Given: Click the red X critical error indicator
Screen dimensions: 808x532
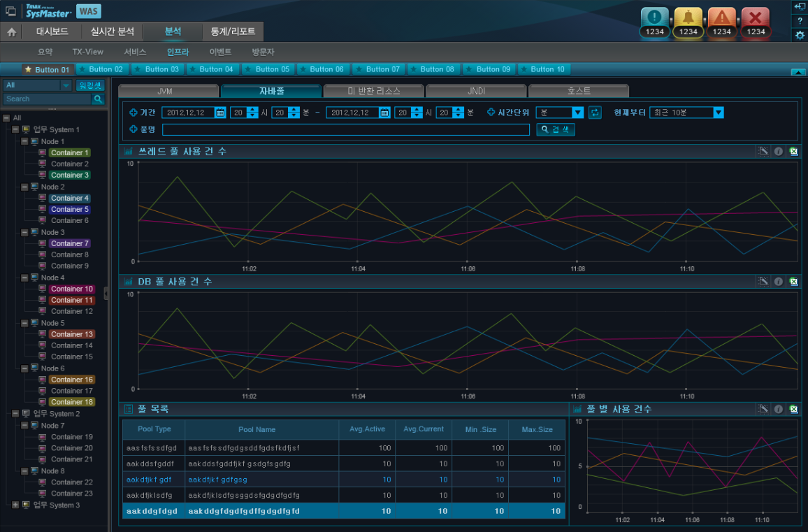Looking at the screenshot, I should 756,20.
